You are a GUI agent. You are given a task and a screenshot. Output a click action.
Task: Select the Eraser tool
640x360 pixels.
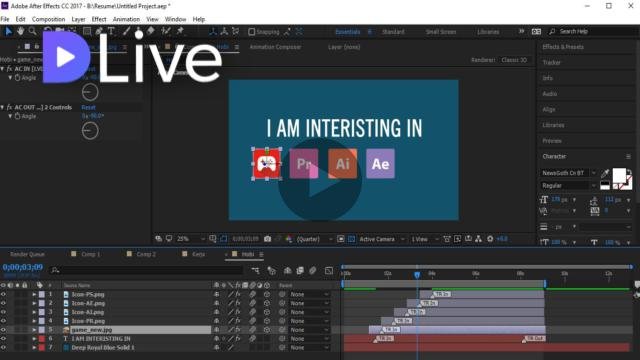click(151, 31)
